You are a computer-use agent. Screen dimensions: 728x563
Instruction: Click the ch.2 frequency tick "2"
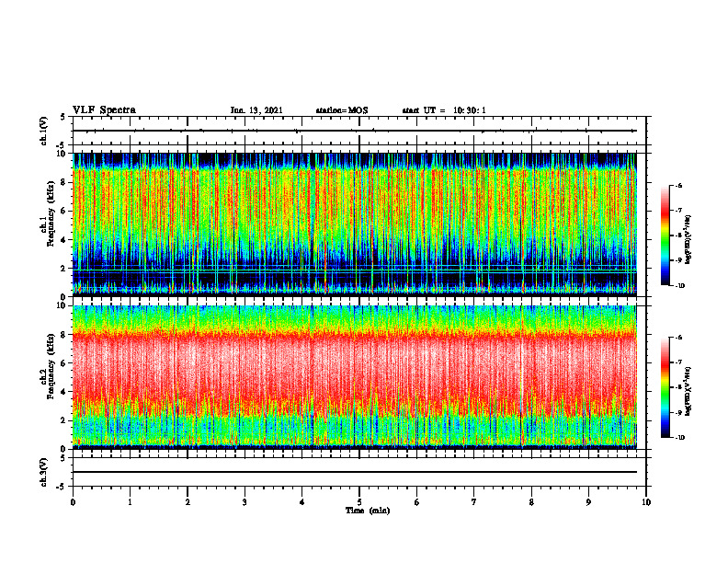coord(64,420)
